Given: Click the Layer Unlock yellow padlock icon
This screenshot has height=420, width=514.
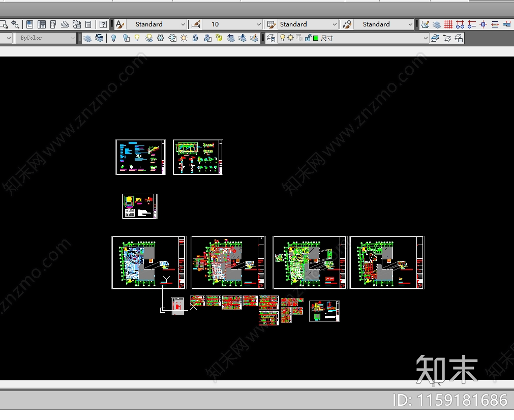Looking at the screenshot, I should coord(219,38).
